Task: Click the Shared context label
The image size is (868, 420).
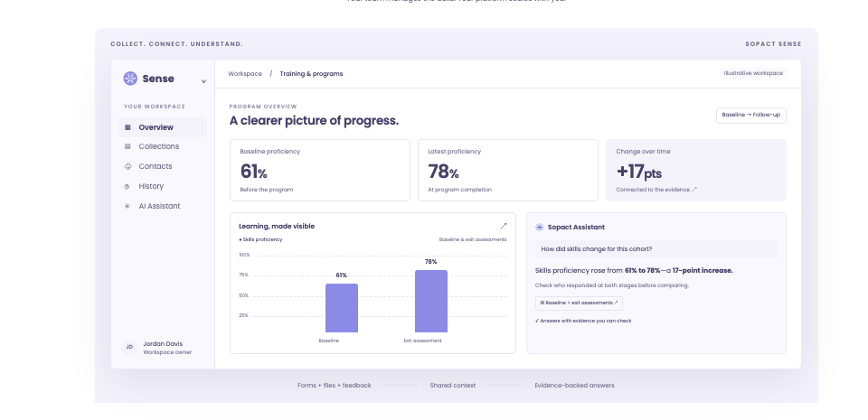Action: click(453, 385)
